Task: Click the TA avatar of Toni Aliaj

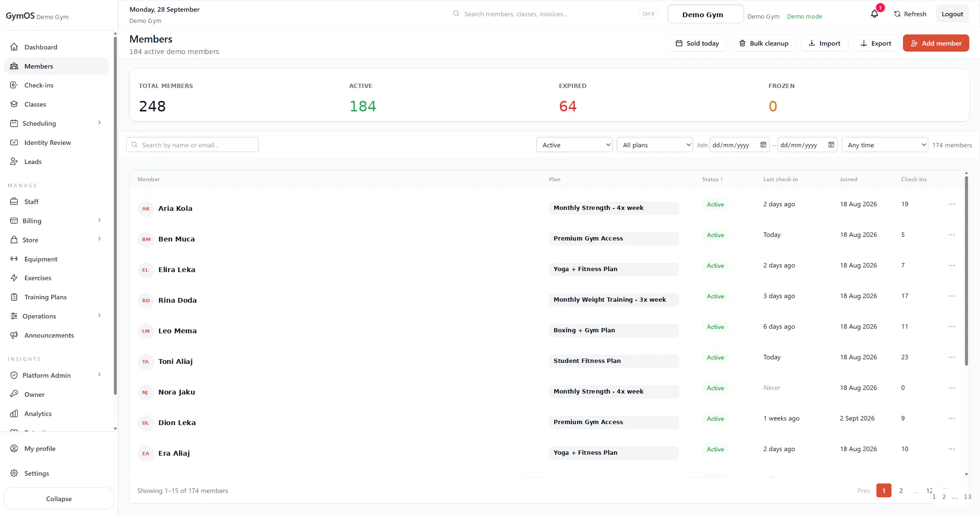Action: pos(146,362)
